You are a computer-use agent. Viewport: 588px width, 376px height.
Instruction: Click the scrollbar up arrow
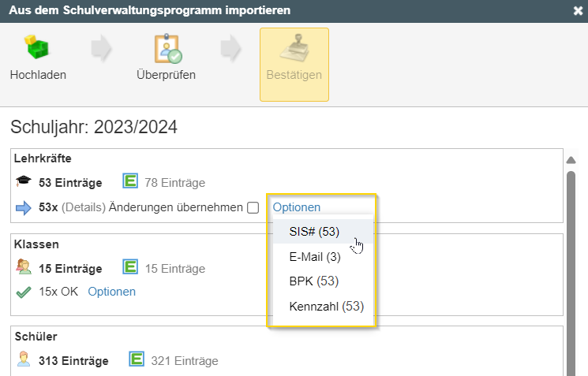pos(571,160)
